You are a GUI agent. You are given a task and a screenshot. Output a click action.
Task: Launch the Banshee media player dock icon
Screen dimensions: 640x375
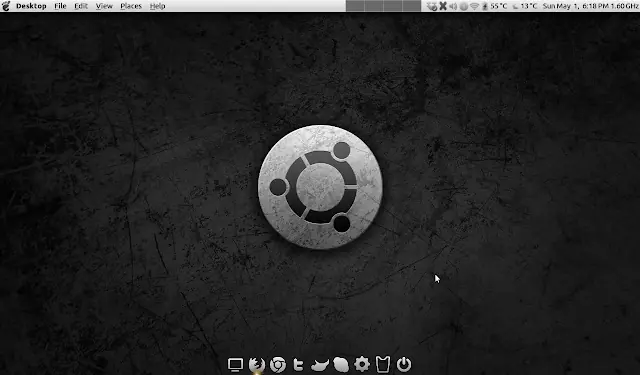320,364
